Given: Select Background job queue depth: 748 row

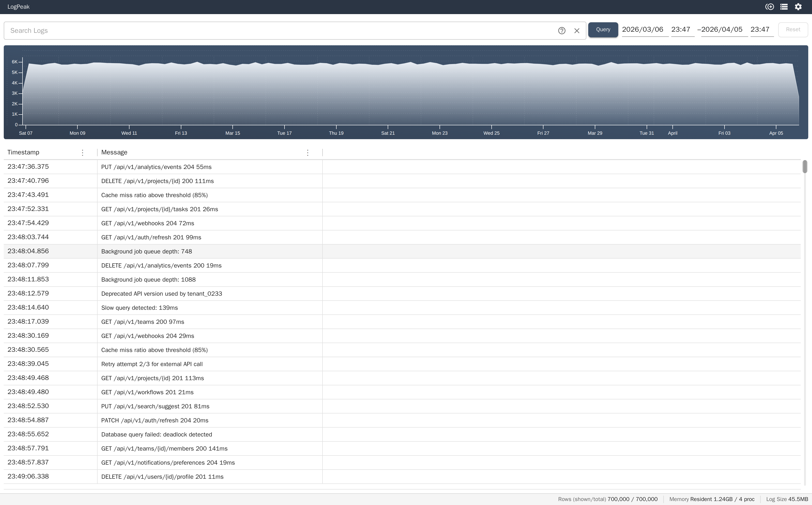Looking at the screenshot, I should 402,251.
